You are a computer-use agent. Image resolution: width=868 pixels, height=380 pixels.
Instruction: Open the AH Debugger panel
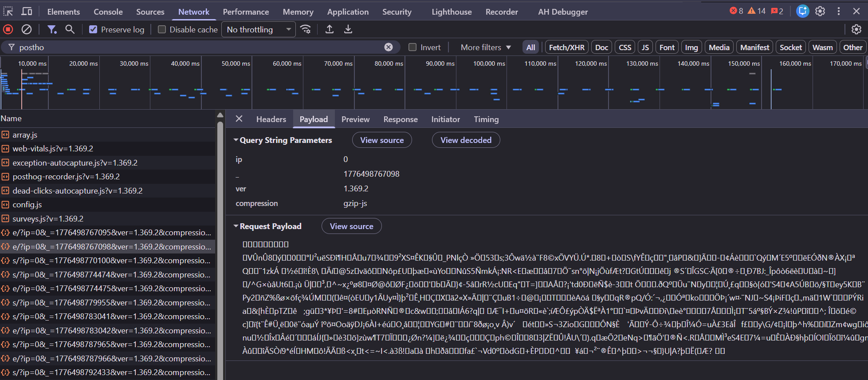point(563,12)
